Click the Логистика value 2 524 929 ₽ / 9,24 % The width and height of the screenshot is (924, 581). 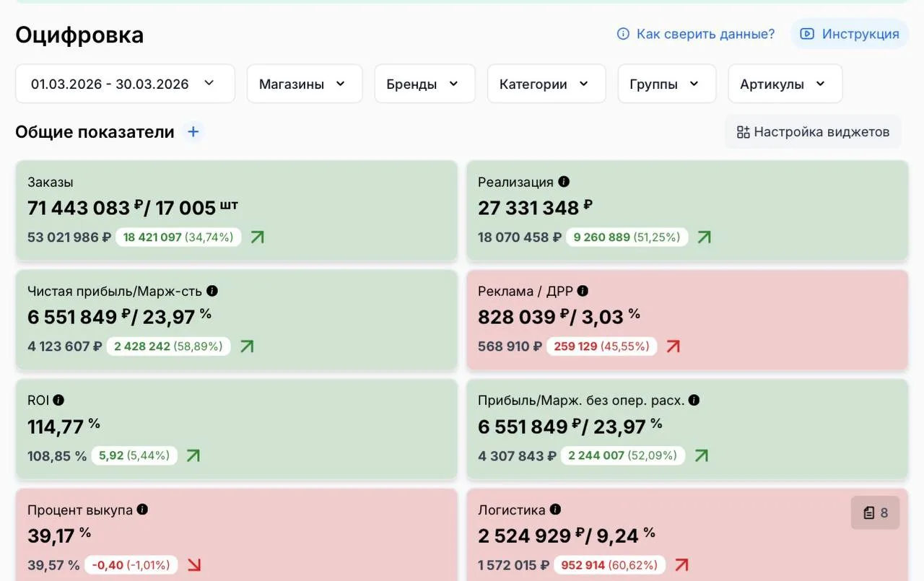point(567,536)
